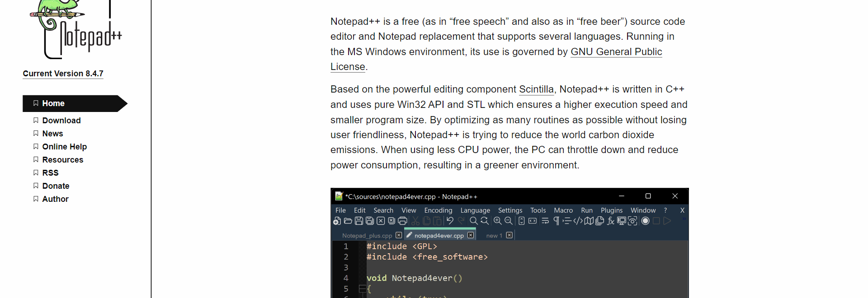Screen dimensions: 868x298
Task: Click the Find magnifier icon
Action: pos(474,221)
